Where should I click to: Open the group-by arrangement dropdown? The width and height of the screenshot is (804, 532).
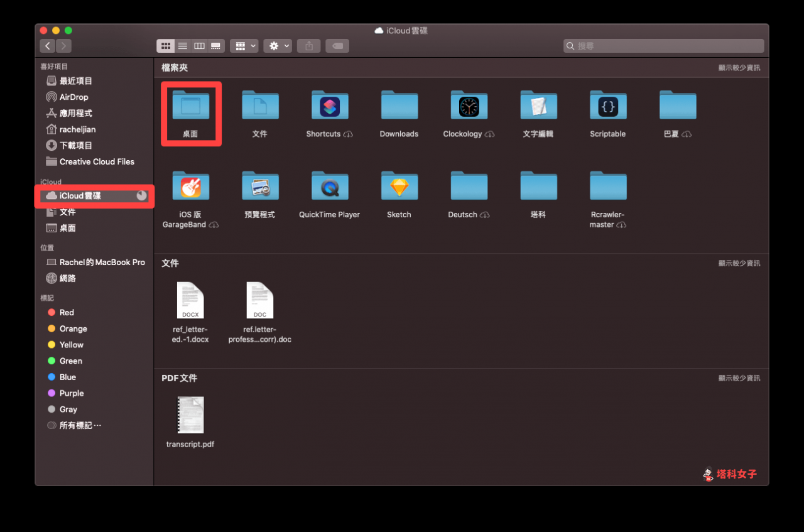click(244, 46)
